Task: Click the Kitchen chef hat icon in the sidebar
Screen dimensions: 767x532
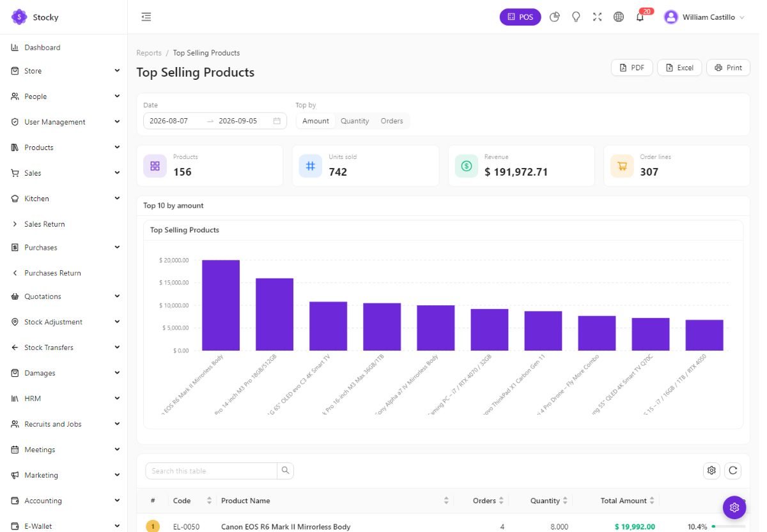Action: pos(15,199)
